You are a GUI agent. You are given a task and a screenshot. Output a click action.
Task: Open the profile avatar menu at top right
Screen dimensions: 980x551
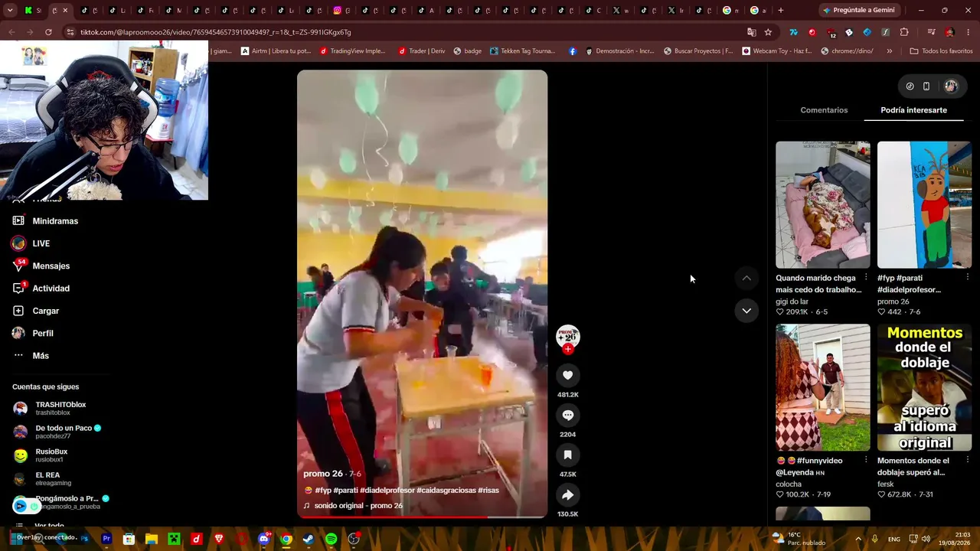(x=951, y=86)
